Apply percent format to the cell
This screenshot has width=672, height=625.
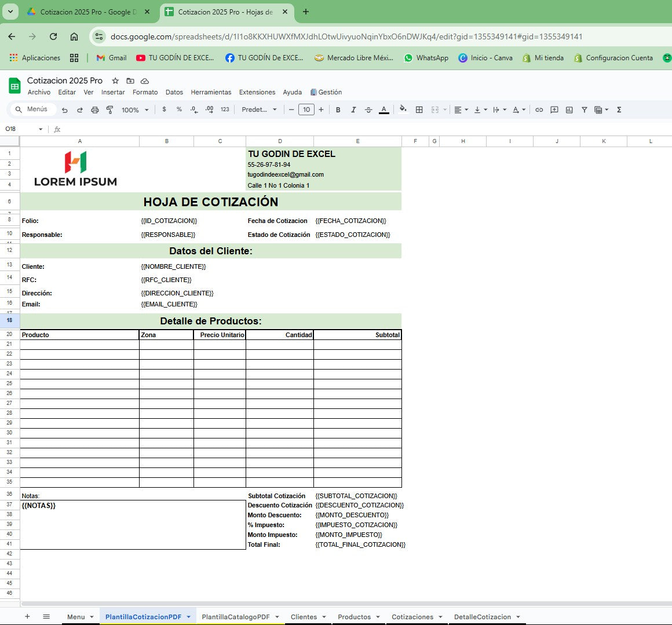(179, 109)
